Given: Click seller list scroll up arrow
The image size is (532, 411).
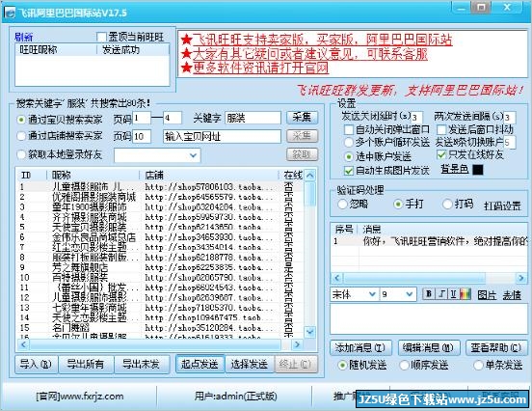Looking at the screenshot, I should tap(309, 176).
